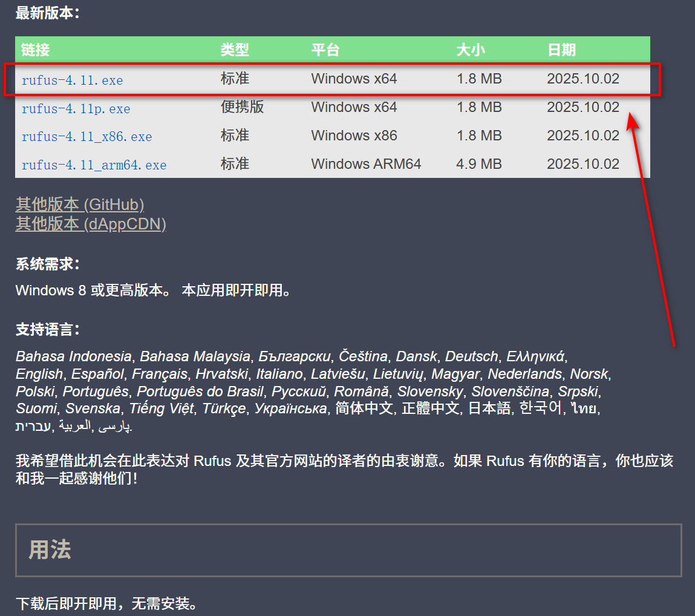This screenshot has width=695, height=616.
Task: Open the 其他版本 (GitHub) link
Action: (x=80, y=205)
